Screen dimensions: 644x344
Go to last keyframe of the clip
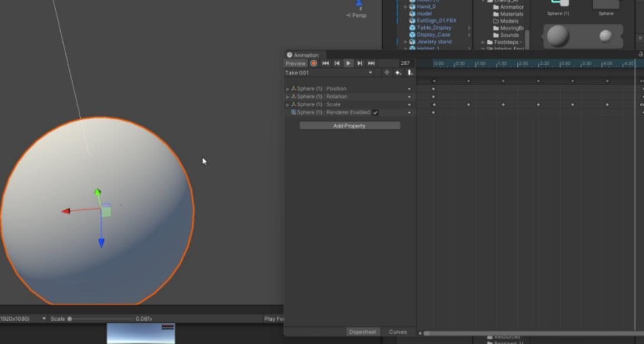tap(371, 63)
